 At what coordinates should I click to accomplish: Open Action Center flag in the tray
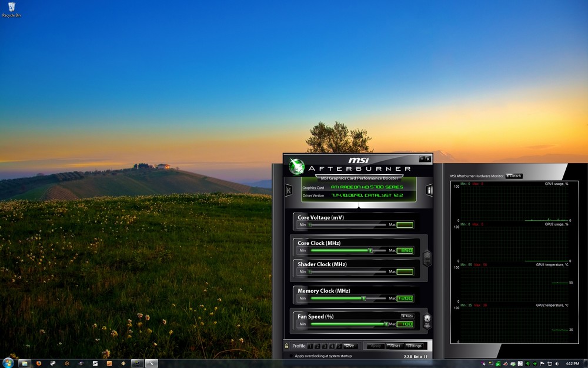click(x=542, y=363)
